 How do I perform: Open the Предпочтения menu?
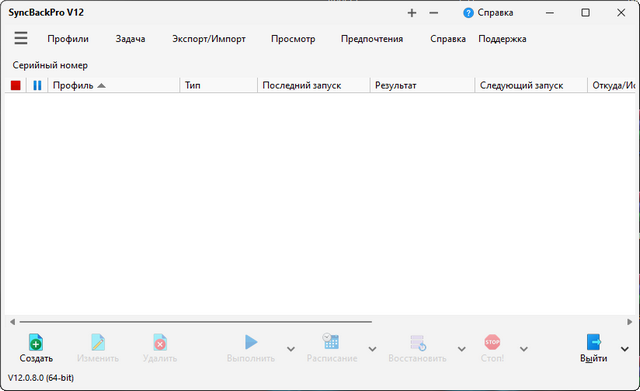372,39
